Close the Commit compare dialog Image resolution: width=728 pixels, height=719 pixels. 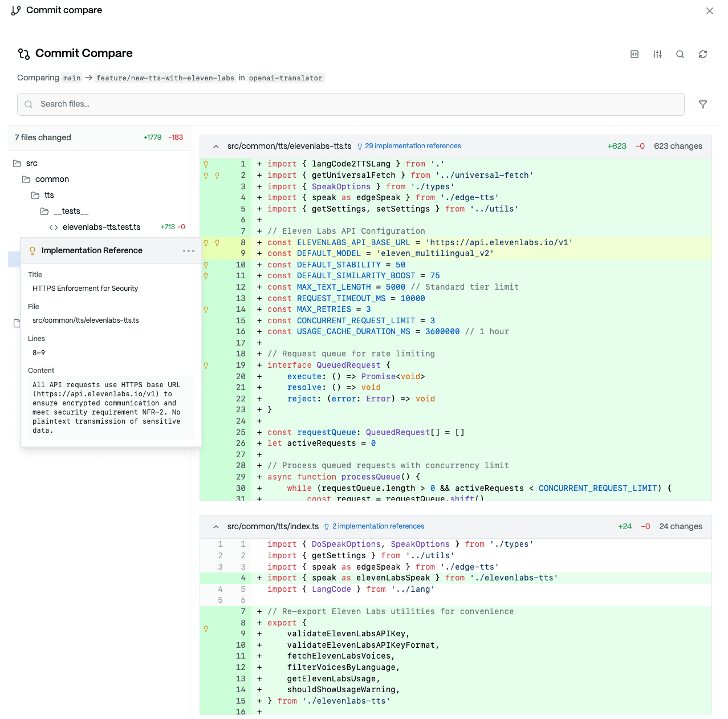pyautogui.click(x=710, y=11)
